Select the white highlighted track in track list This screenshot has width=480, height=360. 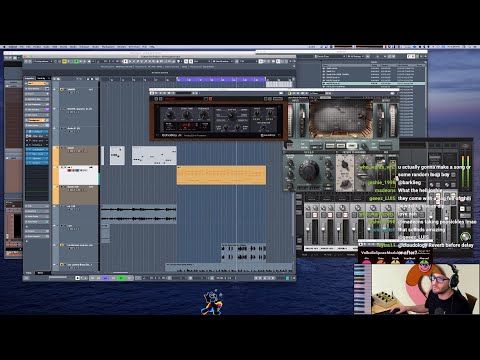(79, 175)
